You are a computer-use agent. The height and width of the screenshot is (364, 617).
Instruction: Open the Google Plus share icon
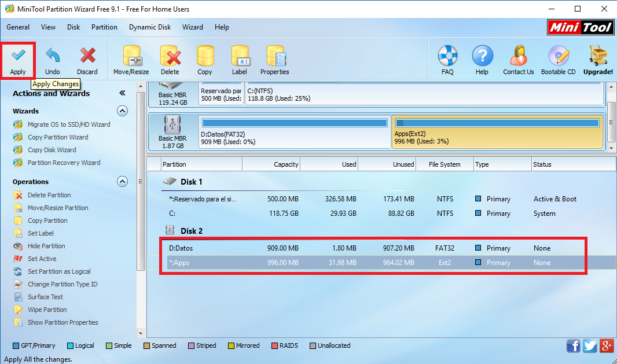607,346
